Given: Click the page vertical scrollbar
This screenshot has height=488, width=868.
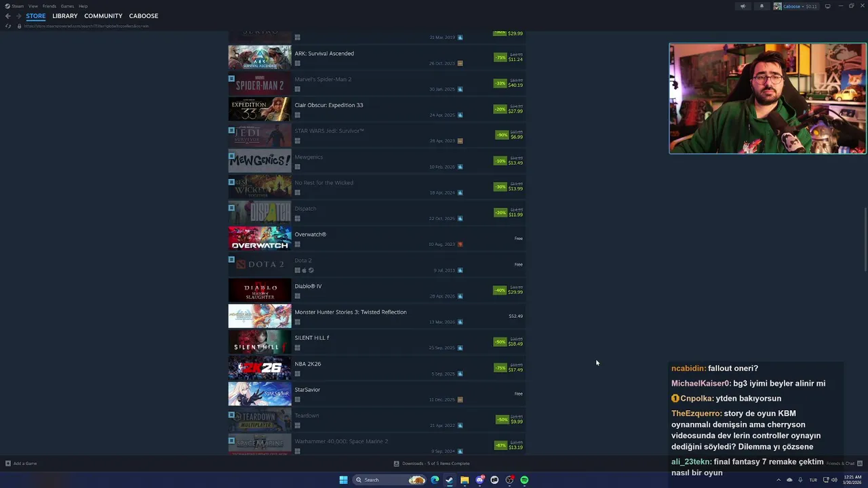Looking at the screenshot, I should (x=865, y=241).
